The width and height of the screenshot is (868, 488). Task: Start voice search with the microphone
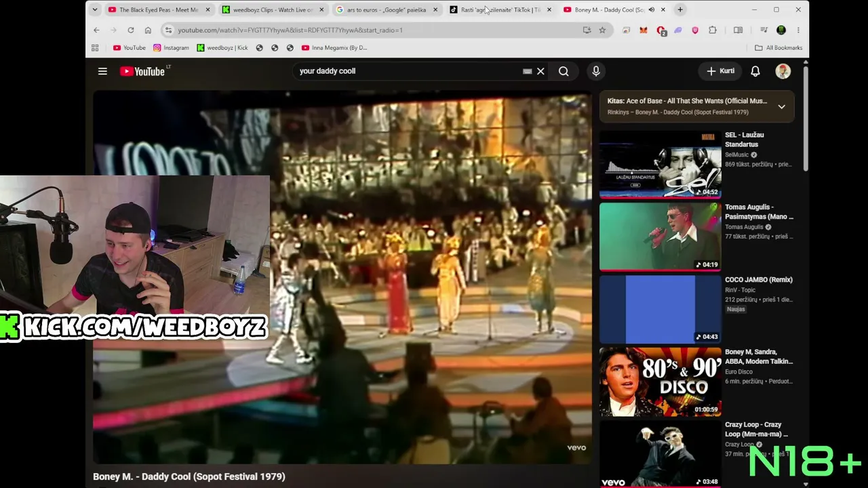(x=596, y=71)
